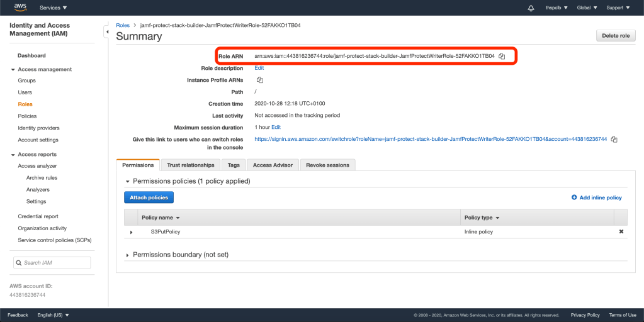The width and height of the screenshot is (644, 322).
Task: Click the AWS logo home icon
Action: pos(20,8)
